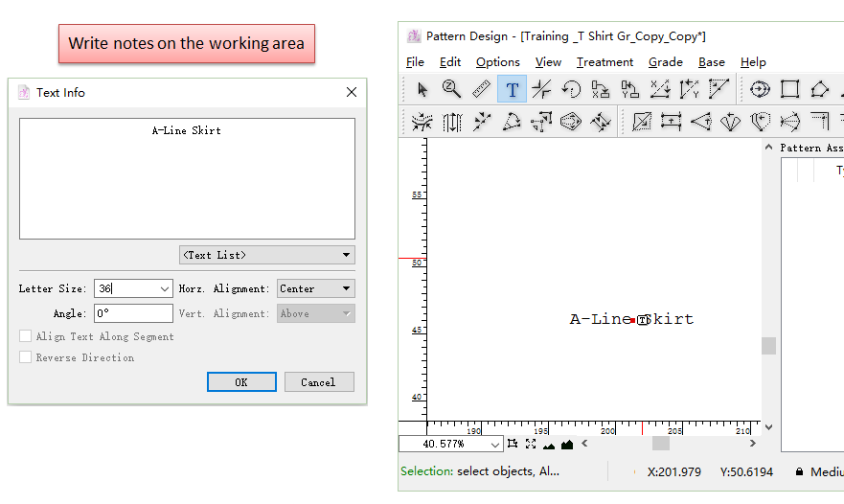Expand the Letter Size combo box
The image size is (844, 504).
165,288
